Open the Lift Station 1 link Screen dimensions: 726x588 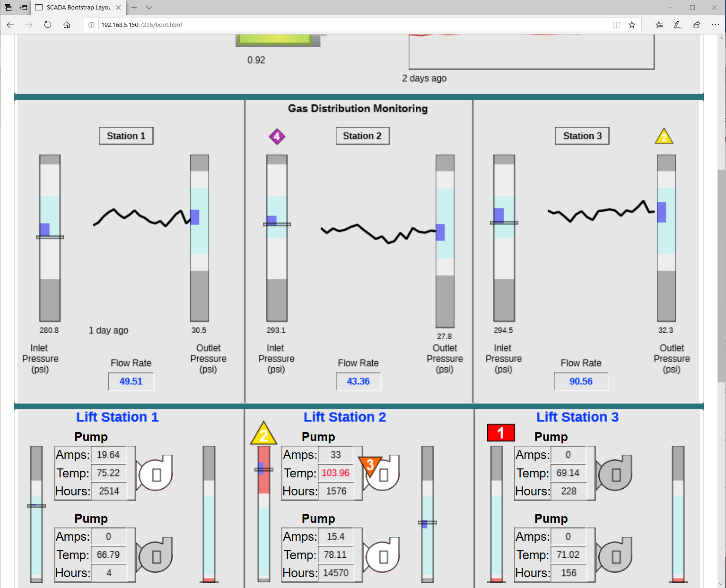[x=117, y=417]
